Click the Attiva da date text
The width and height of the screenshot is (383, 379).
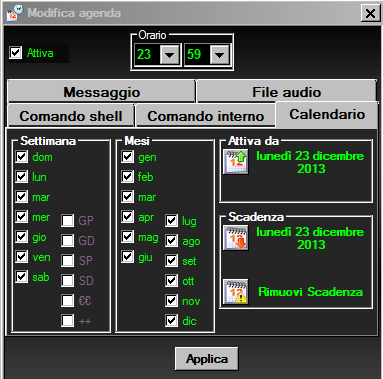click(x=310, y=162)
